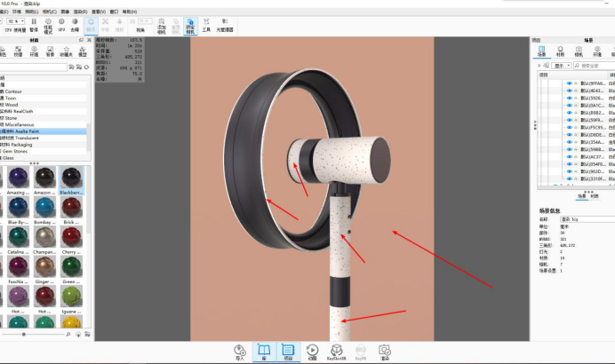Click the 视角 field-of-view value field
615x364 pixels.
coord(145,21)
